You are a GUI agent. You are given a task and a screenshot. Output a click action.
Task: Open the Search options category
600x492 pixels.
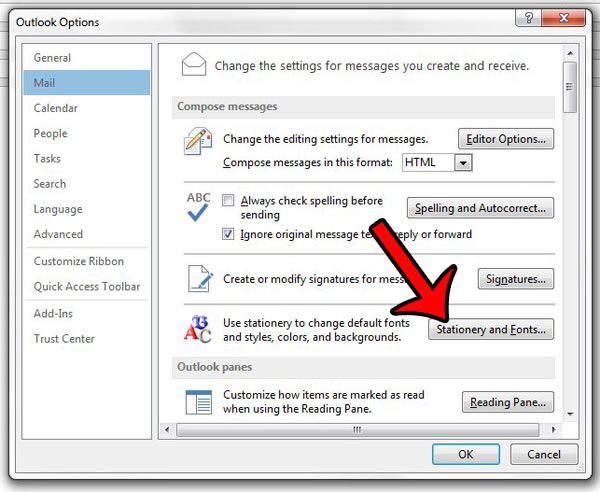(x=87, y=184)
